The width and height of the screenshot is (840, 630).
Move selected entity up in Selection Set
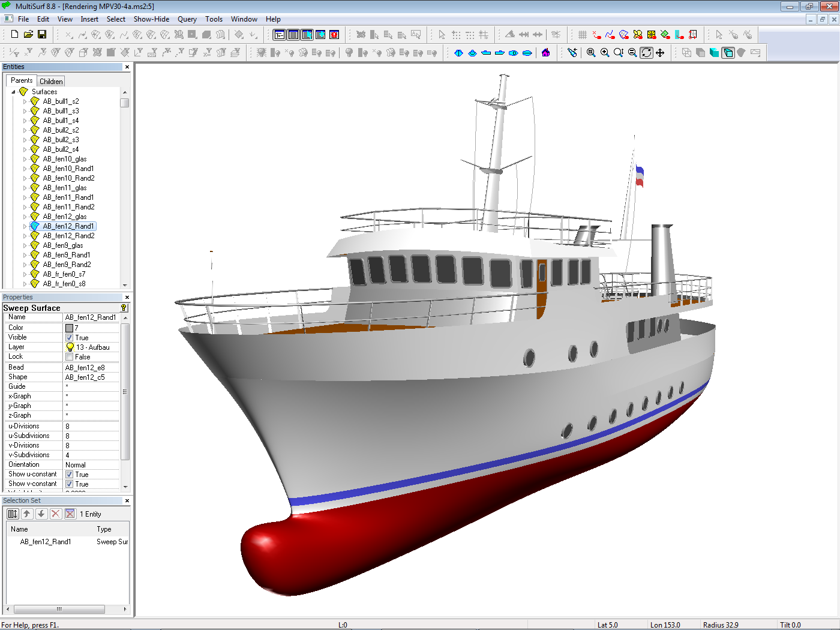[x=27, y=514]
